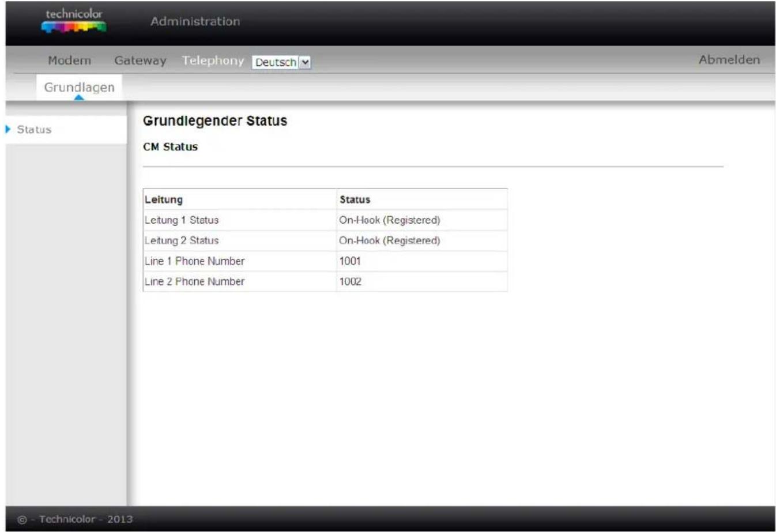This screenshot has width=776, height=532.
Task: Open the Gateway menu
Action: click(x=140, y=61)
